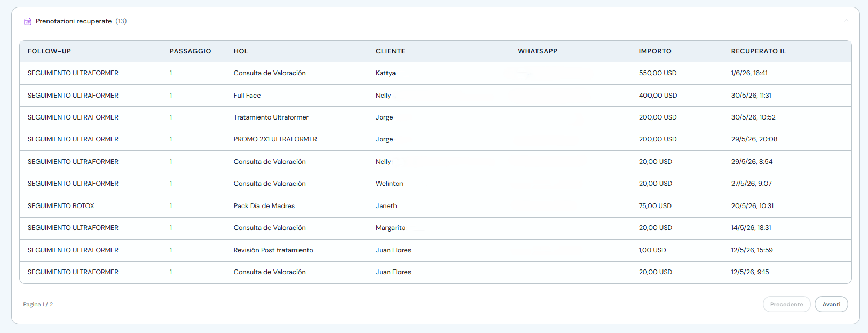Click the 14/5/26, 18:31 date cell
This screenshot has height=333, width=868.
point(751,228)
